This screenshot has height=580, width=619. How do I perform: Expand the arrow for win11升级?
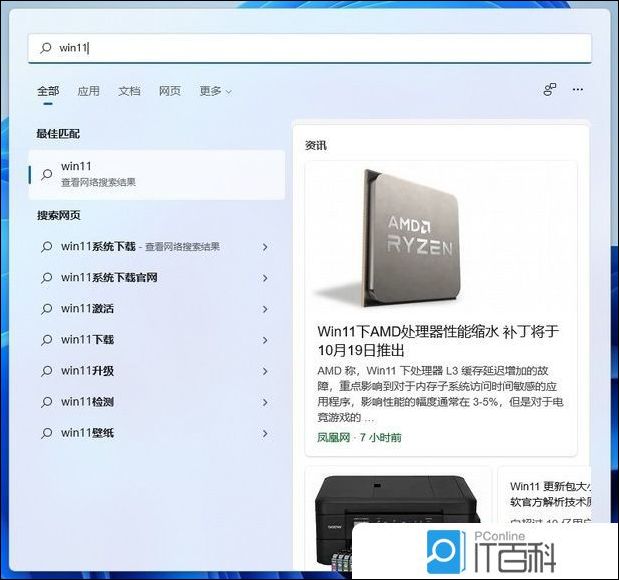coord(265,372)
